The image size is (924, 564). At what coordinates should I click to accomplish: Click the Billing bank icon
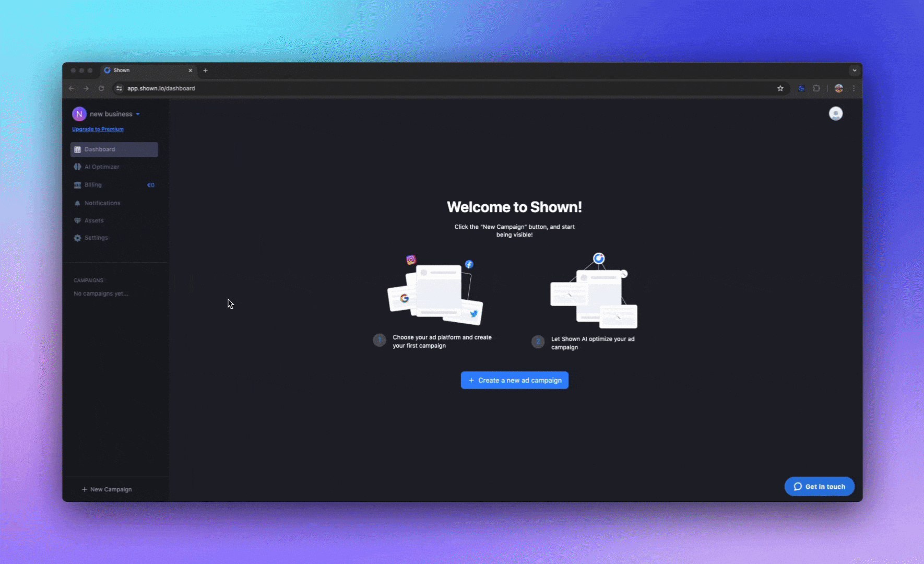pyautogui.click(x=77, y=185)
